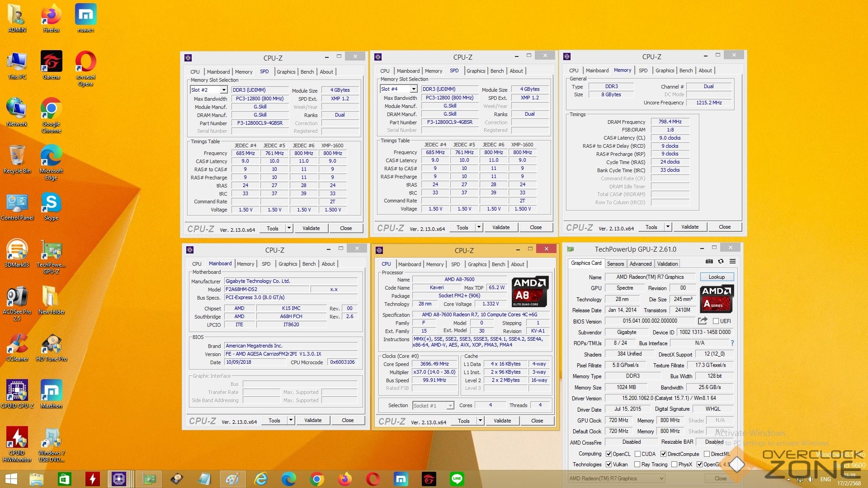Image resolution: width=868 pixels, height=488 pixels.
Task: Take a GPU-Z screenshot with camera icon
Action: tap(709, 262)
